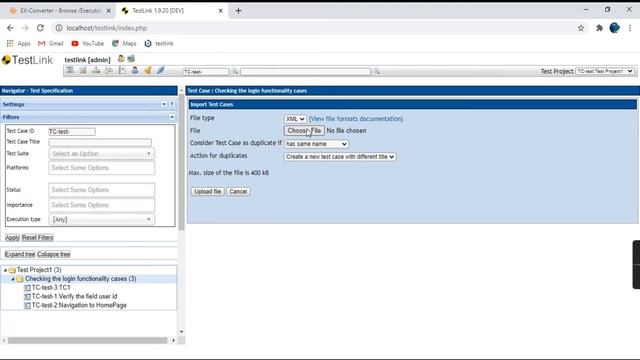Open the YouTube bookmark
Viewport: 640px width, 360px height.
[87, 43]
